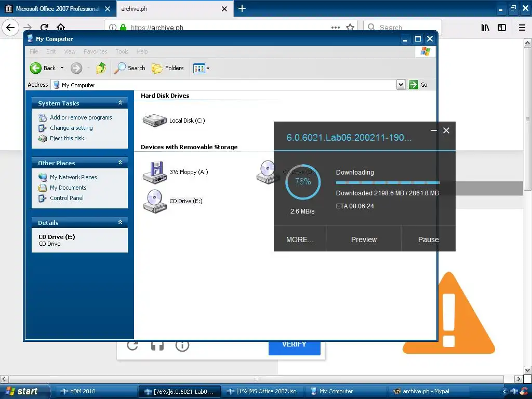532x399 pixels.
Task: Open a new browser tab
Action: (x=242, y=8)
